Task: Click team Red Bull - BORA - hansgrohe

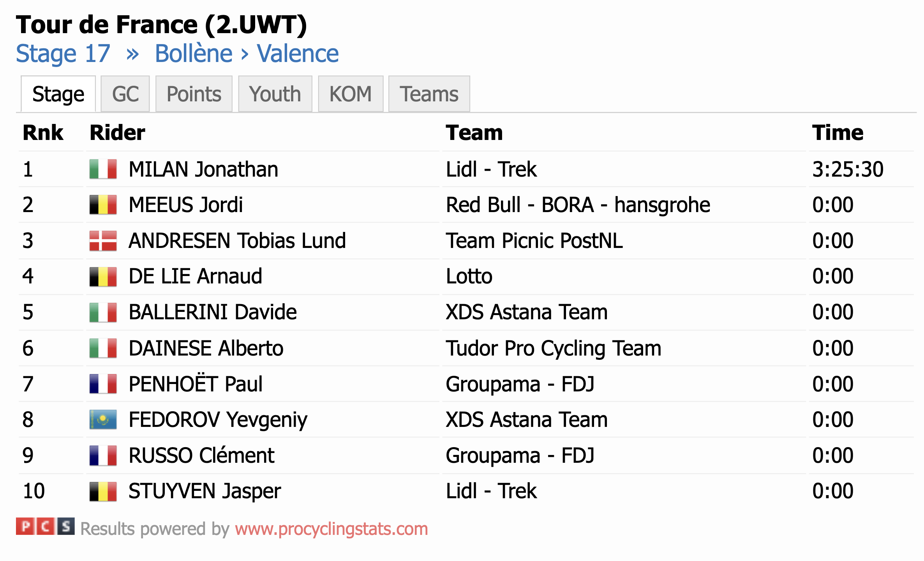Action: [x=578, y=205]
